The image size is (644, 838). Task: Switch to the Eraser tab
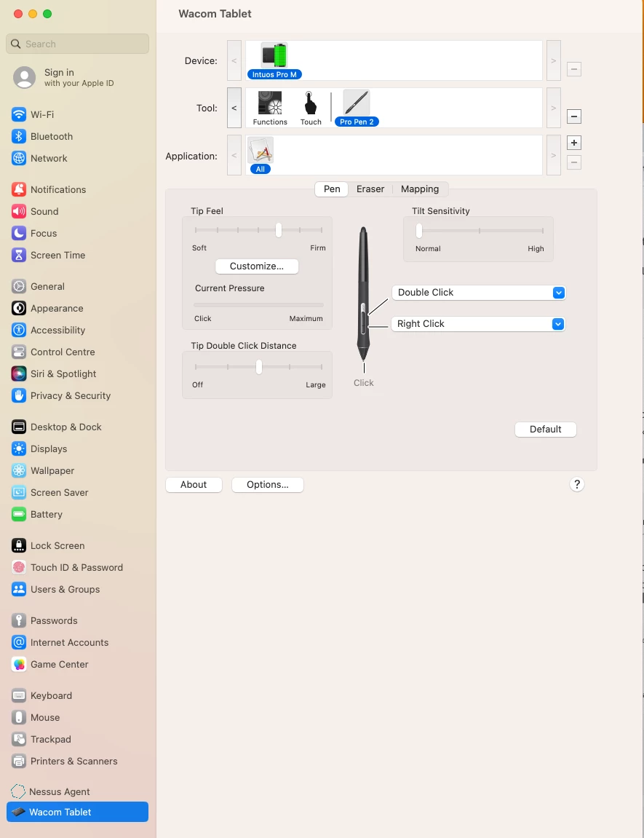coord(370,189)
